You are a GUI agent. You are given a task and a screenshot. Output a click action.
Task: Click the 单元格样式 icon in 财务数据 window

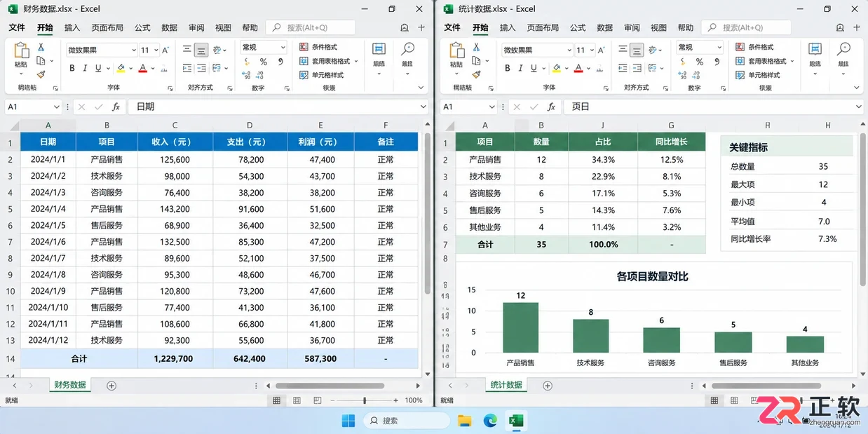click(304, 75)
